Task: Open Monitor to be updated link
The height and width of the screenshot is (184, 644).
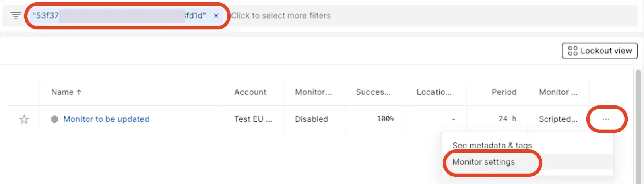Action: [x=106, y=119]
